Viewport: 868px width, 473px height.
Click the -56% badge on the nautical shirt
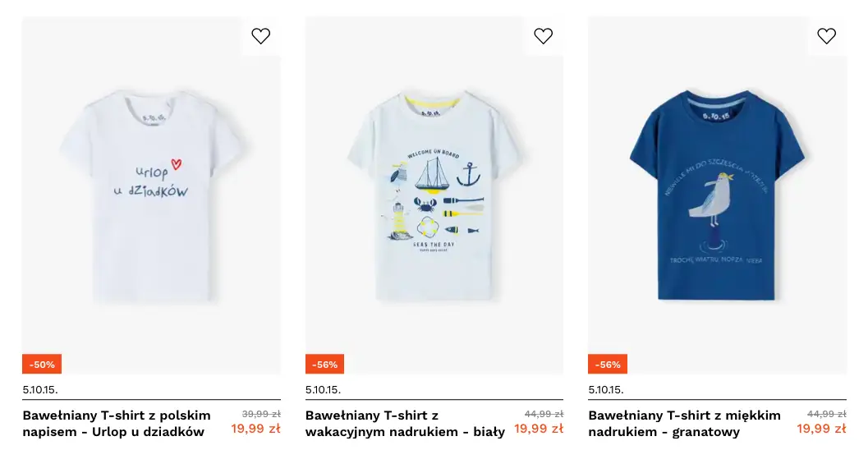[x=324, y=364]
